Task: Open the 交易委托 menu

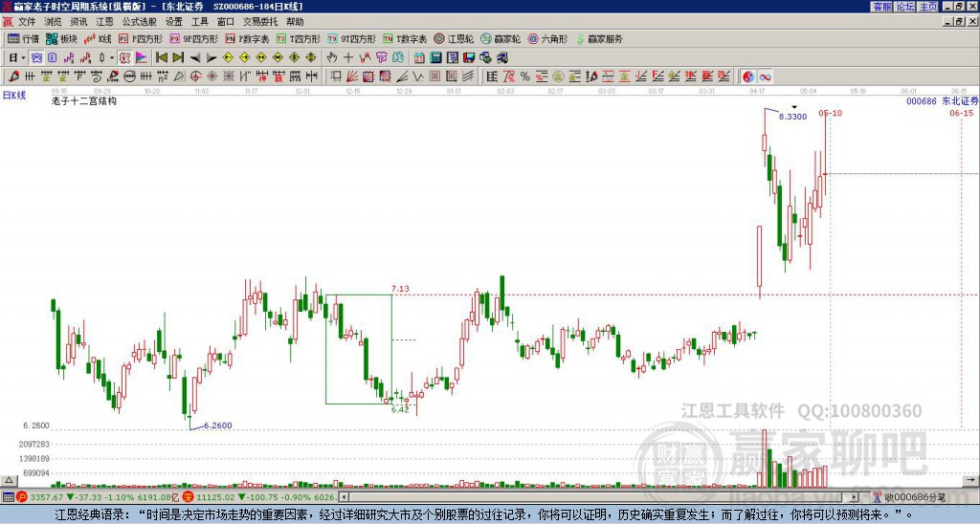Action: 260,22
